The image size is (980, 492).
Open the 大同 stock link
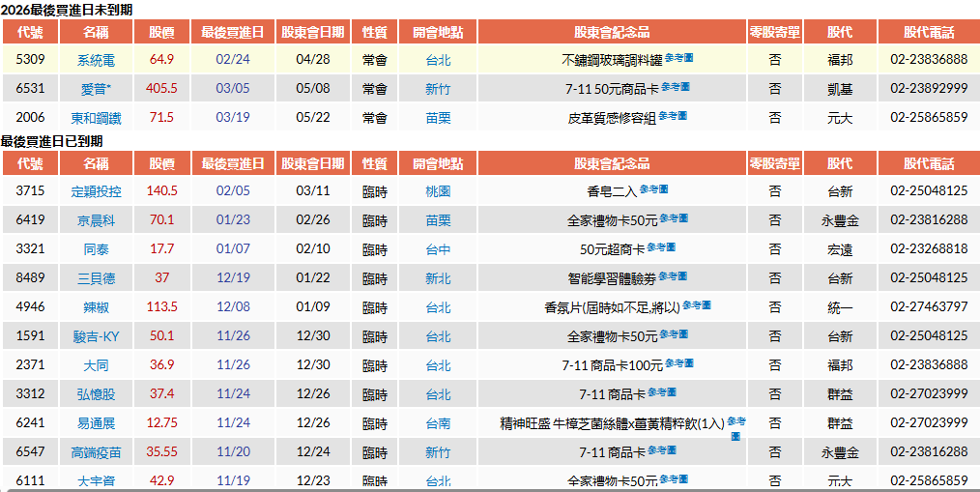[x=97, y=365]
